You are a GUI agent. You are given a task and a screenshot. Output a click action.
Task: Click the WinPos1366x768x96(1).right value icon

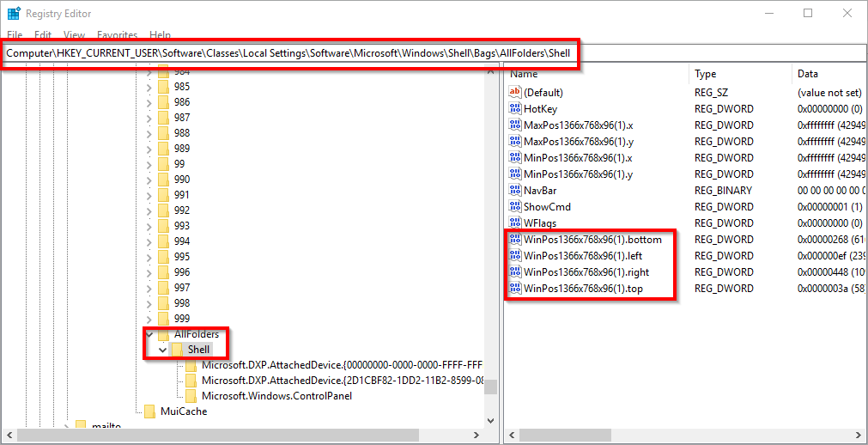[x=515, y=272]
